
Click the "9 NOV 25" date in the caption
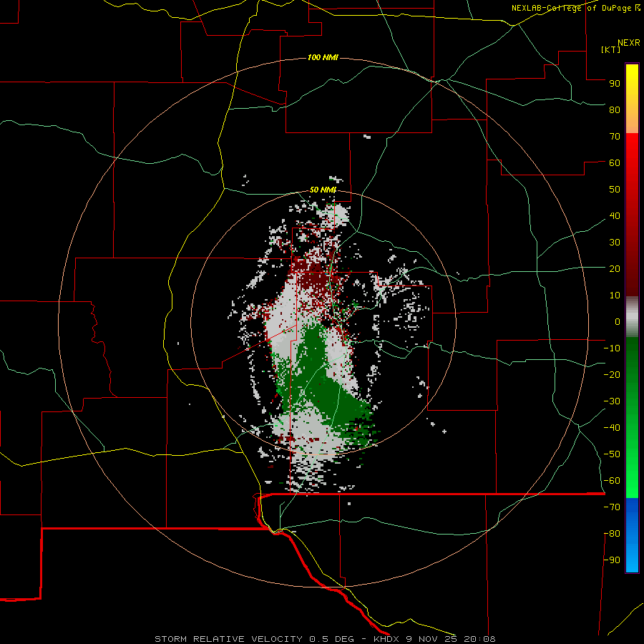point(431,639)
